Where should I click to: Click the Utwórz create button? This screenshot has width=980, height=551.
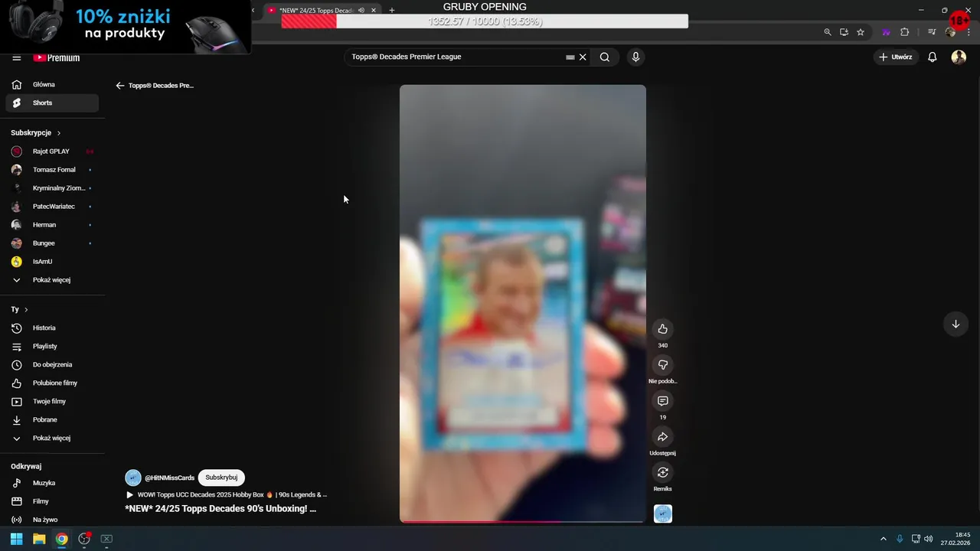point(895,57)
